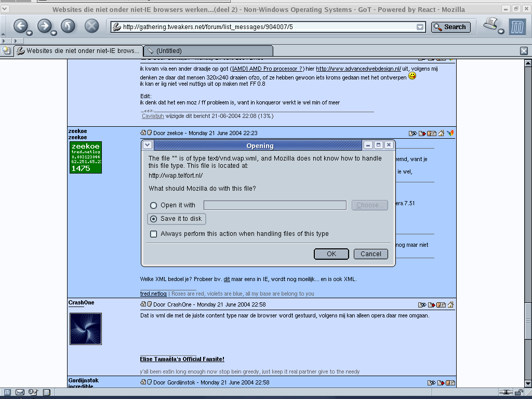Click the view-topic eye icon in Gordijnstok's post

(432, 383)
